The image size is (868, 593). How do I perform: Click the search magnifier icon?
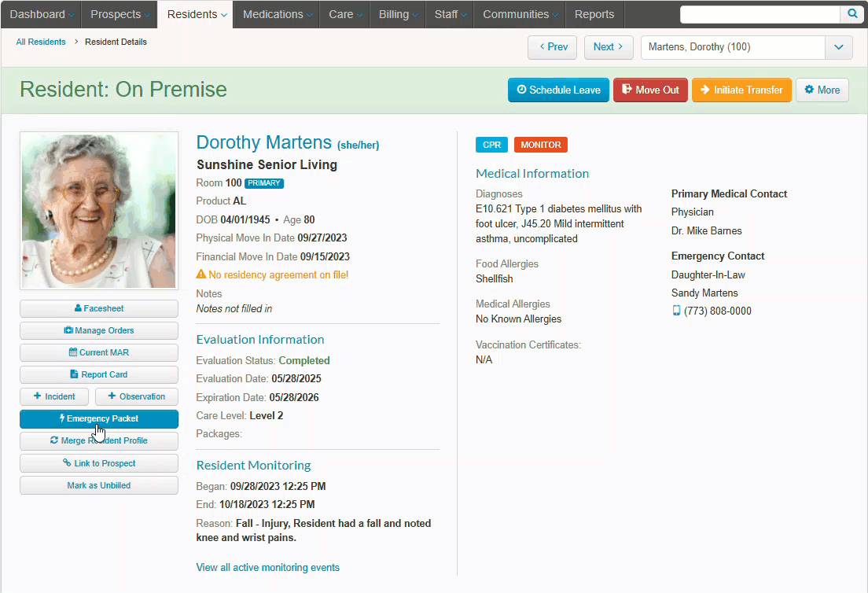pos(852,14)
